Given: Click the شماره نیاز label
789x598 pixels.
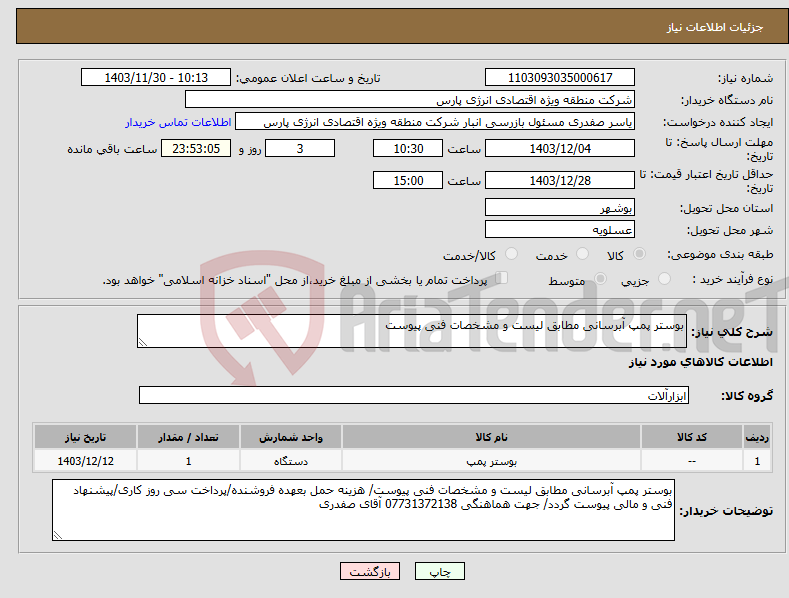Looking at the screenshot, I should [745, 79].
